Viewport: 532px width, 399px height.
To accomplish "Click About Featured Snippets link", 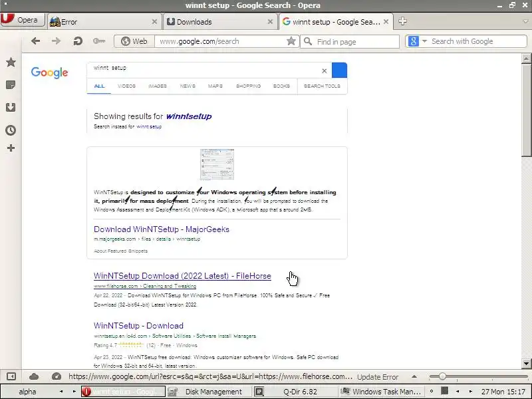I will pyautogui.click(x=120, y=251).
